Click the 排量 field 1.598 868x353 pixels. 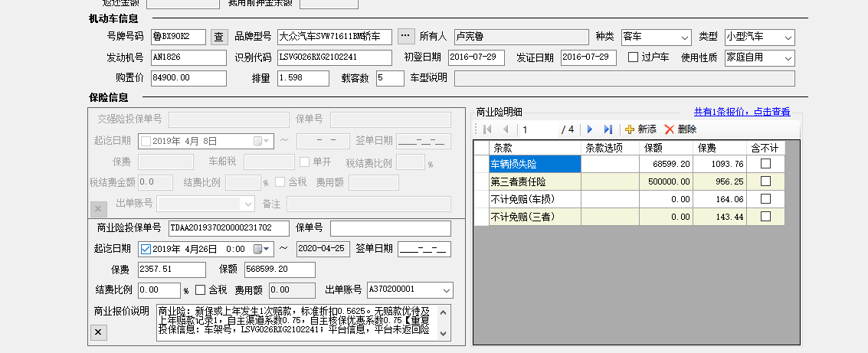[x=303, y=78]
